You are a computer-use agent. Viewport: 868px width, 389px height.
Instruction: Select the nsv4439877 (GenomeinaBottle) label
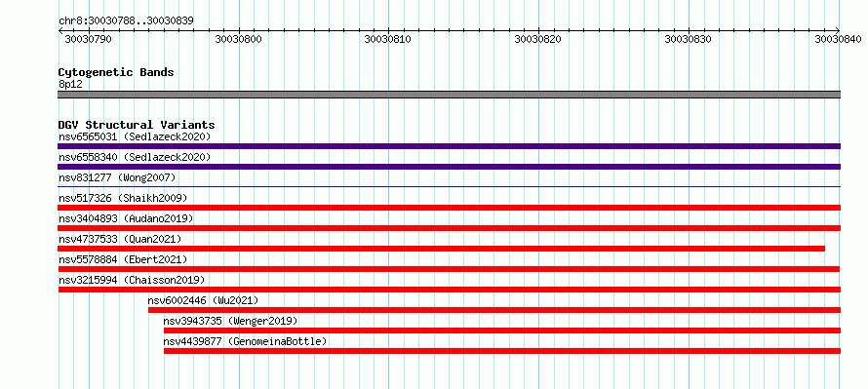pyautogui.click(x=245, y=341)
